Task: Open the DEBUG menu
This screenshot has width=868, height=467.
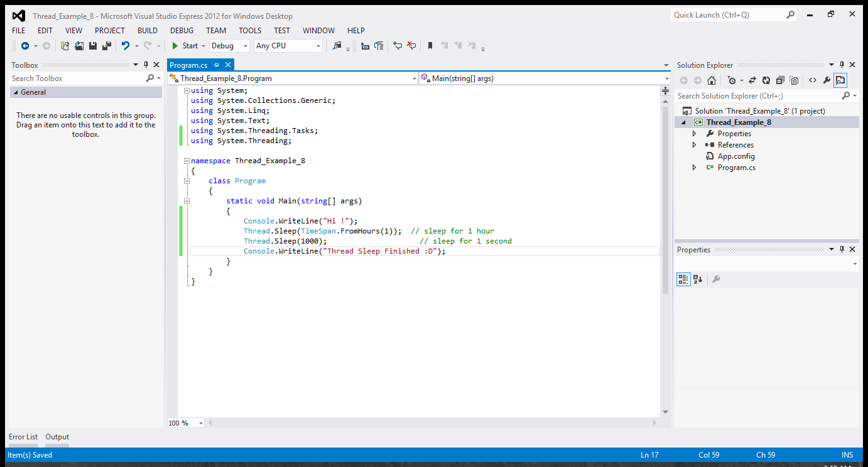Action: [182, 30]
